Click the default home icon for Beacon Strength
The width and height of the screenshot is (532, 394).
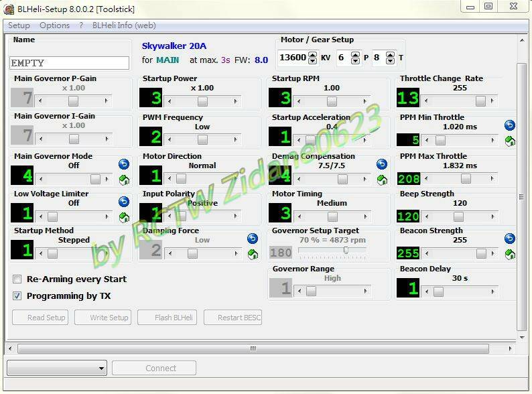click(x=510, y=254)
